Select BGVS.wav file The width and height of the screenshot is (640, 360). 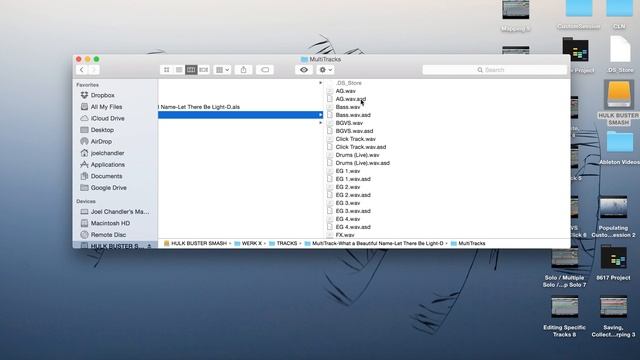(349, 123)
